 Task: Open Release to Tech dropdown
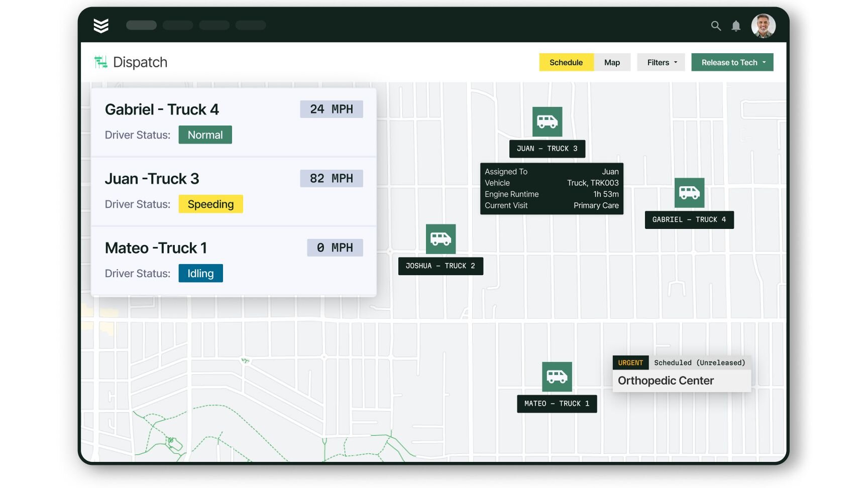[x=732, y=62]
